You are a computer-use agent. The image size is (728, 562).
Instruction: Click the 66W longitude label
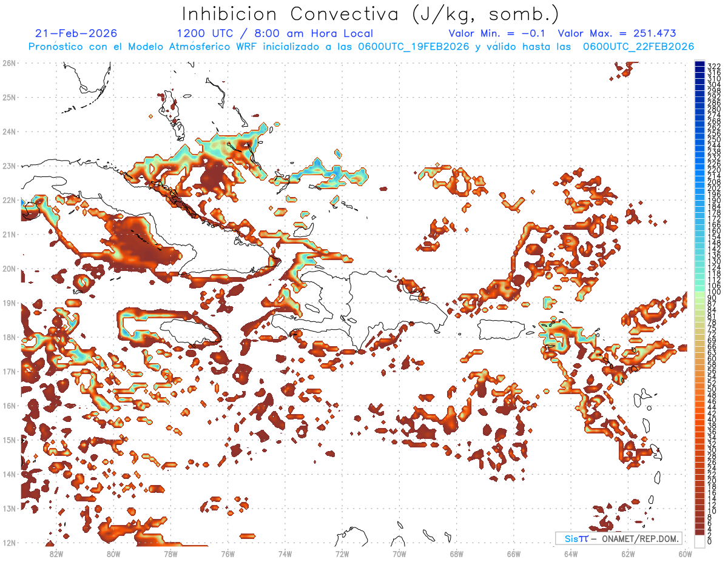click(513, 554)
